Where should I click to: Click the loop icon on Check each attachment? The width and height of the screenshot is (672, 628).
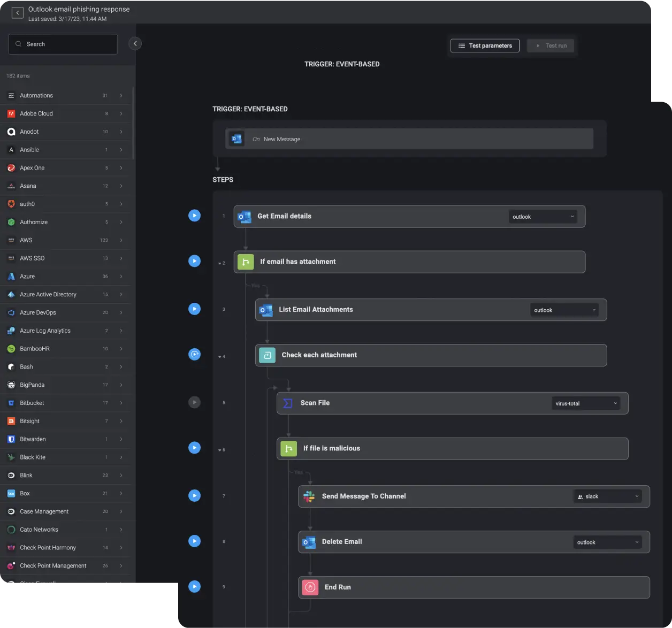click(x=266, y=355)
